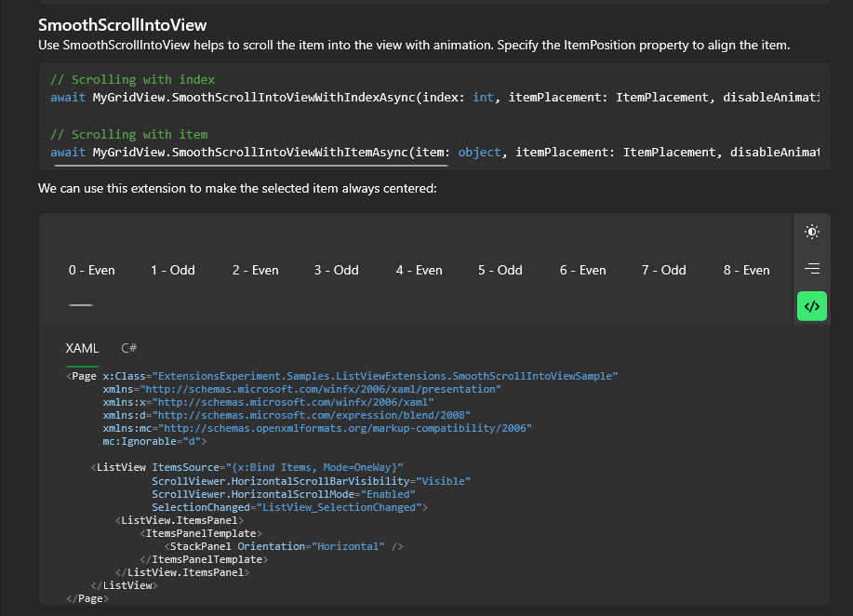Image resolution: width=853 pixels, height=616 pixels.
Task: Click the 5 - Odd list item
Action: [x=500, y=270]
